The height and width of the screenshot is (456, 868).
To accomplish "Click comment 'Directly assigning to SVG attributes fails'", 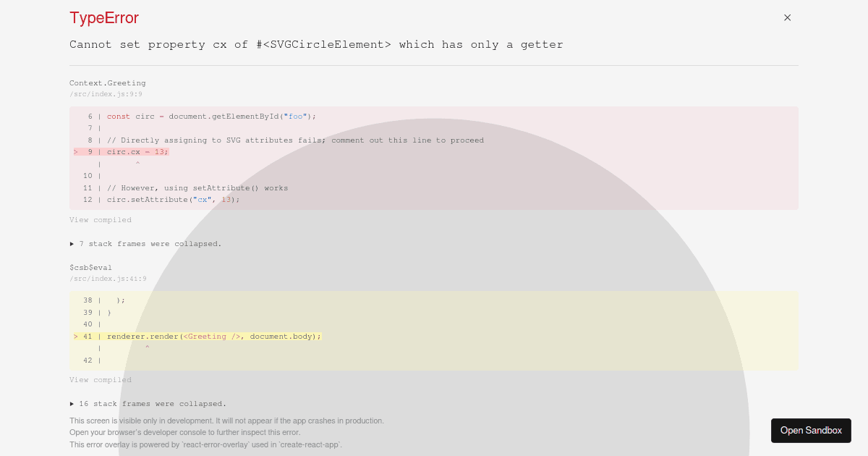I will coord(295,140).
